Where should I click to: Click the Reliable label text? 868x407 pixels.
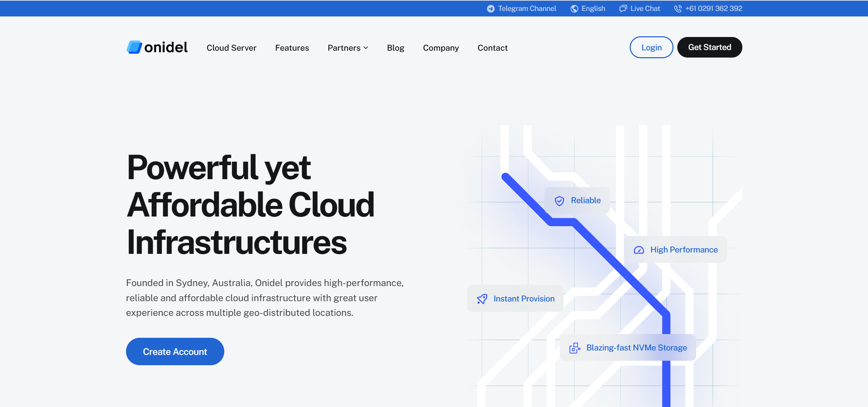point(586,200)
